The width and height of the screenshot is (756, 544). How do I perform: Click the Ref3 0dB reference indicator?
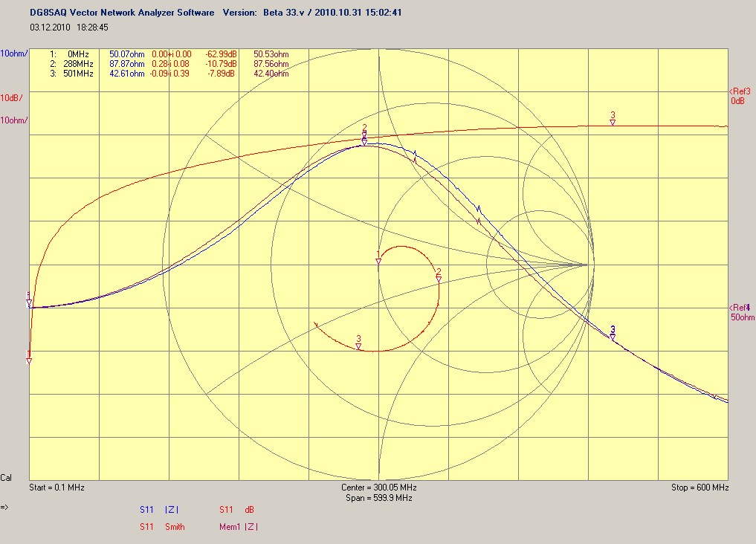coord(740,96)
